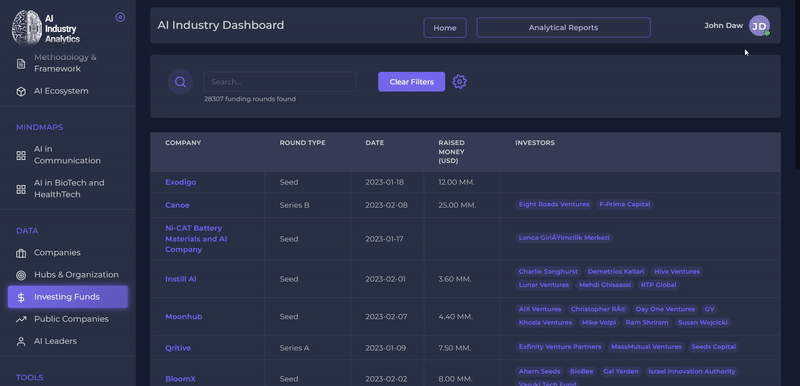
Task: Go to Companies data section
Action: [x=57, y=253]
